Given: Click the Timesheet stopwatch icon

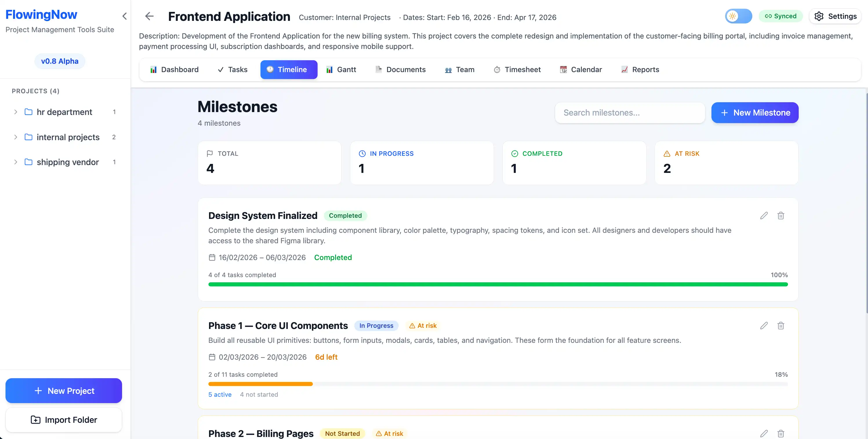Looking at the screenshot, I should 497,69.
